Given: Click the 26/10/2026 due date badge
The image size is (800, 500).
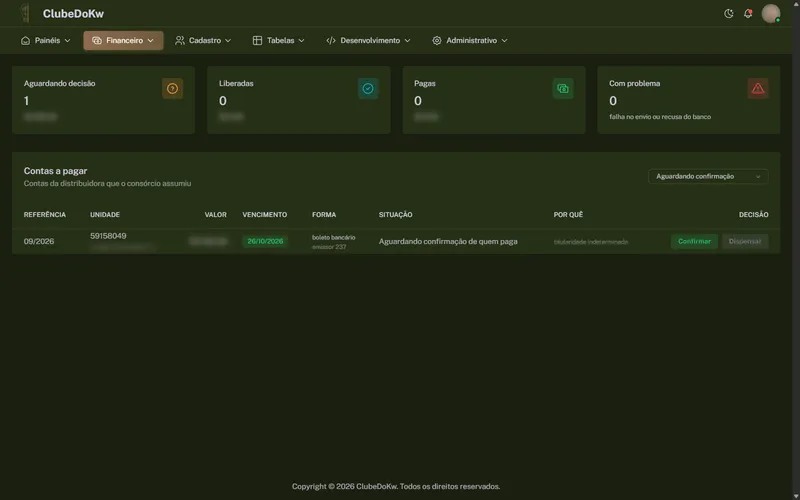Looking at the screenshot, I should point(265,241).
